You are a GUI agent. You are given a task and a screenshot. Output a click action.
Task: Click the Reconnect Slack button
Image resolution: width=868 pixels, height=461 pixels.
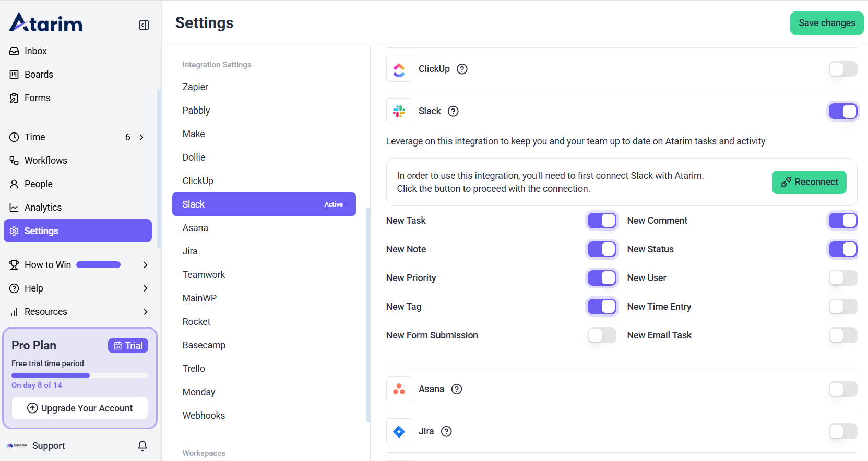coord(808,182)
